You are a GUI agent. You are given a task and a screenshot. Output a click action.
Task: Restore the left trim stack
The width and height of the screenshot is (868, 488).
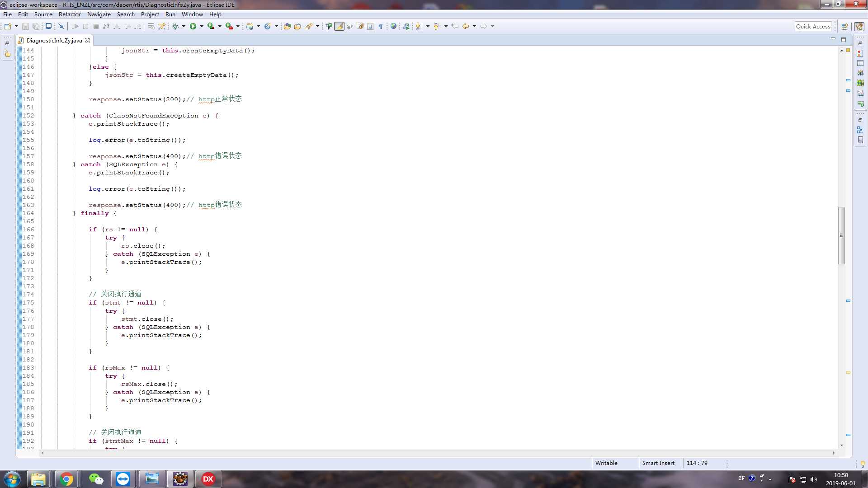(7, 43)
